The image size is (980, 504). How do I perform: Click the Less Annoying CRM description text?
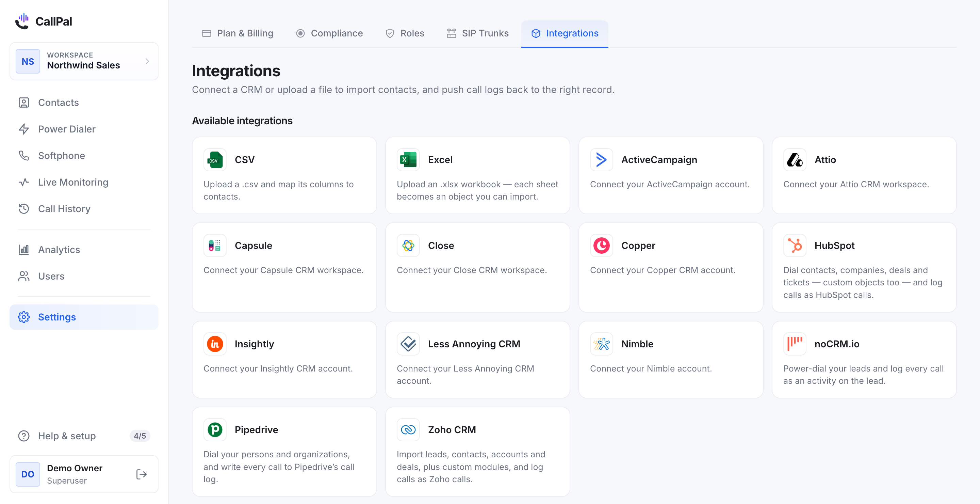tap(465, 375)
